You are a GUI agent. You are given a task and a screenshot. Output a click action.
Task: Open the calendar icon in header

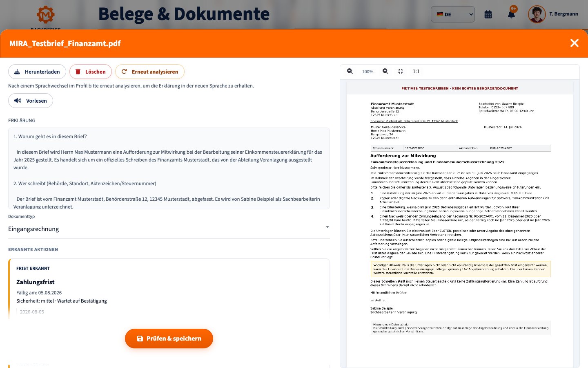[x=488, y=14]
